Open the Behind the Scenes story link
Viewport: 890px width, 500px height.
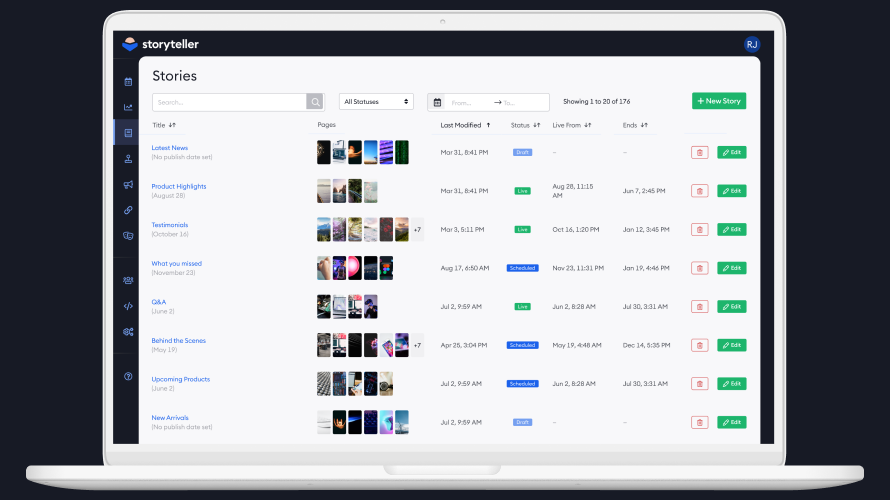pos(179,341)
